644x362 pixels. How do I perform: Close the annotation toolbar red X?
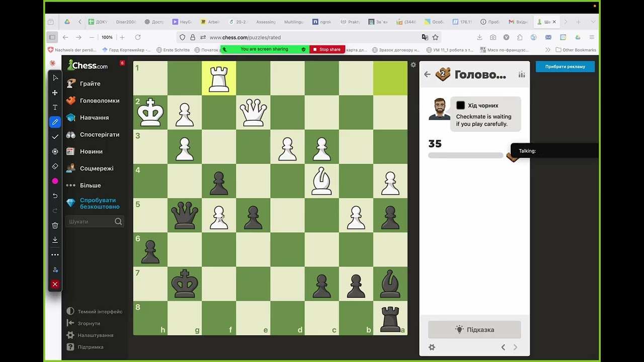55,285
